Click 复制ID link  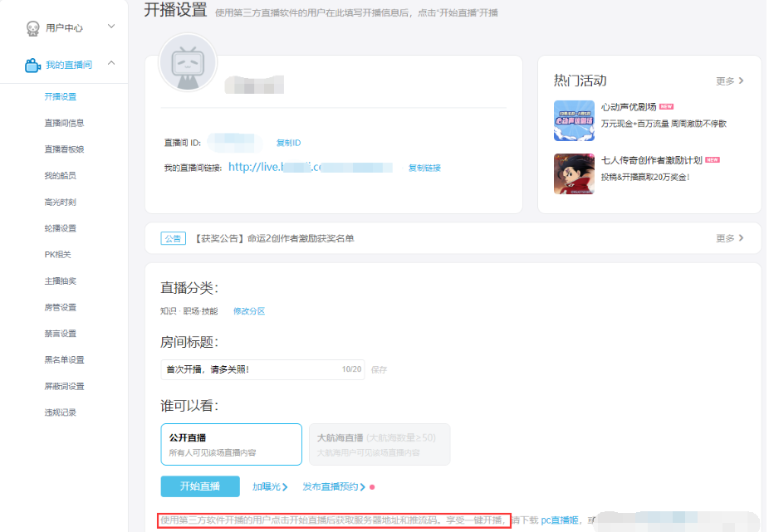click(x=288, y=143)
